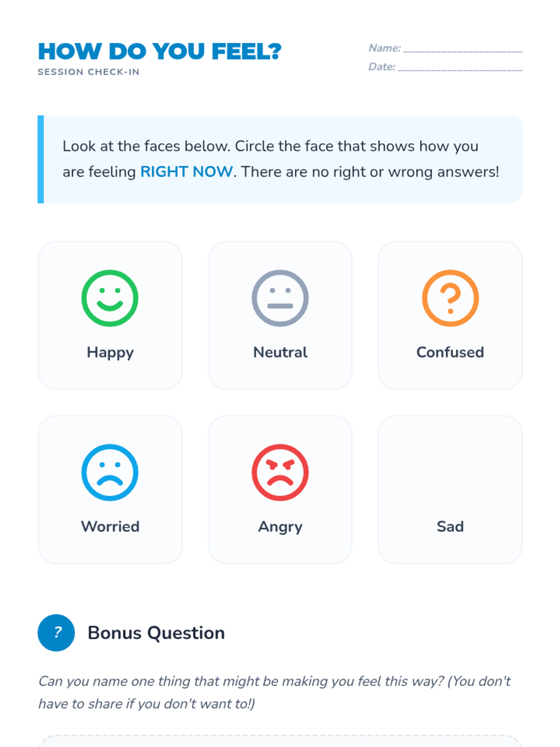Viewport: 560px width, 747px height.
Task: Click the red Angry face icon
Action: click(280, 472)
